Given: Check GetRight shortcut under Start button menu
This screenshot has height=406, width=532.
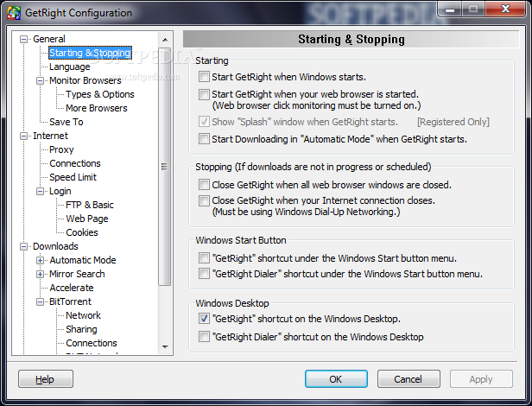Looking at the screenshot, I should [x=204, y=258].
